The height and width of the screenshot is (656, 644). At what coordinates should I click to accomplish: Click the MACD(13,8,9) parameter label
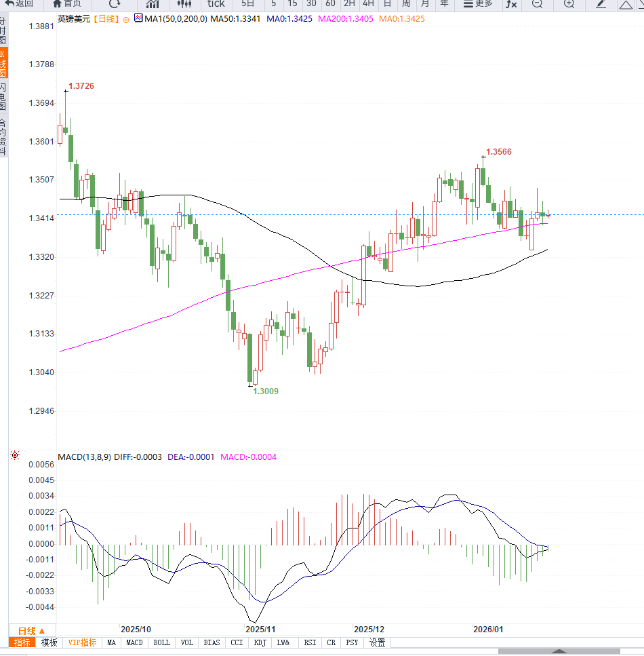pyautogui.click(x=85, y=457)
